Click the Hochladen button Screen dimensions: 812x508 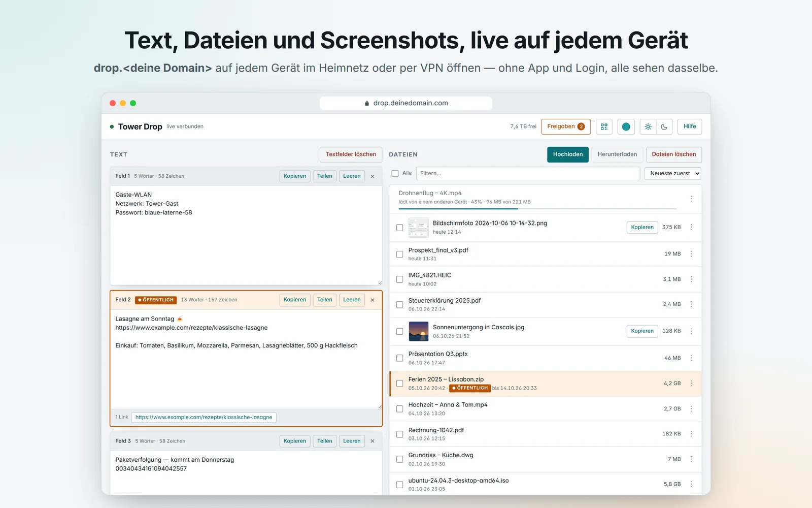coord(568,154)
